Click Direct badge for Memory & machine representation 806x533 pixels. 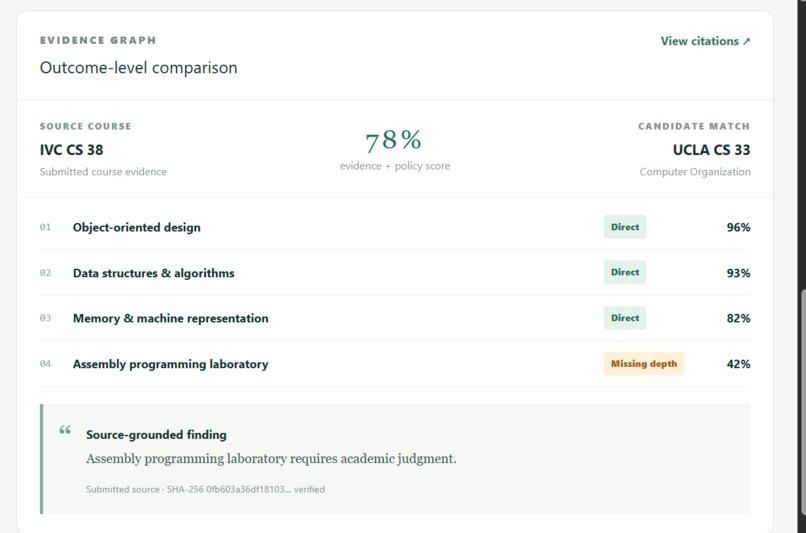(x=625, y=318)
